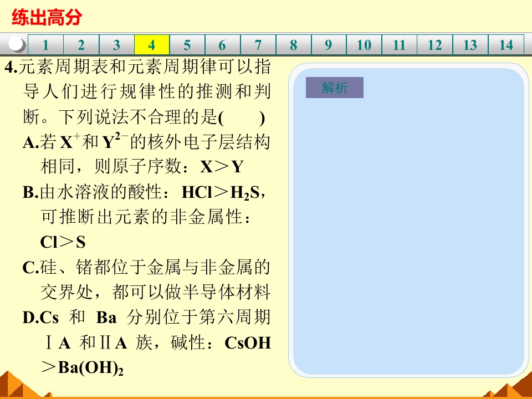Go to question tab 9
532x399 pixels.
coord(329,45)
